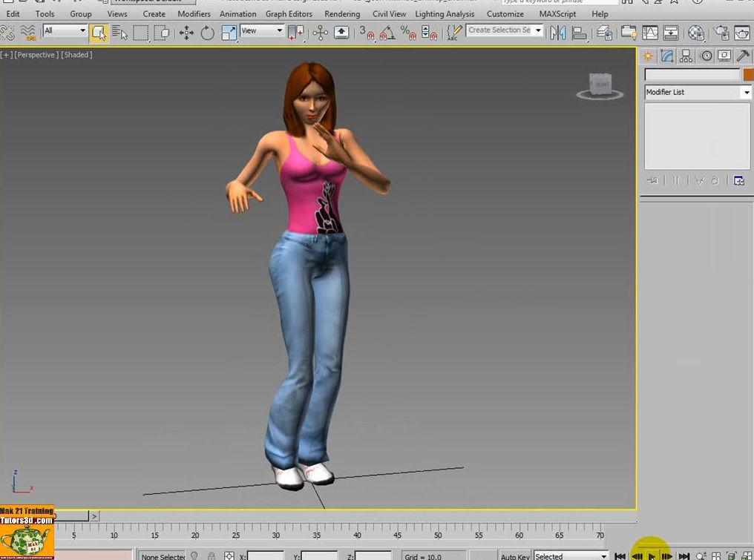Open Select by Name dialog
The width and height of the screenshot is (754, 560).
(x=119, y=33)
